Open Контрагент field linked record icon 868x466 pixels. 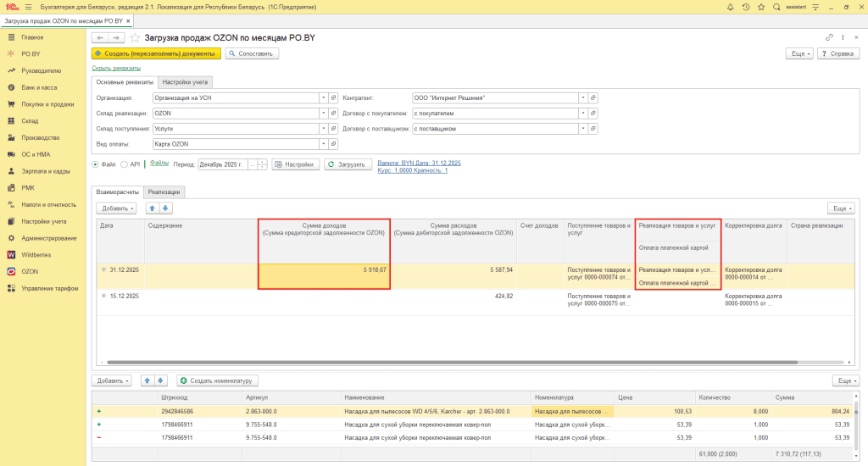tap(593, 98)
